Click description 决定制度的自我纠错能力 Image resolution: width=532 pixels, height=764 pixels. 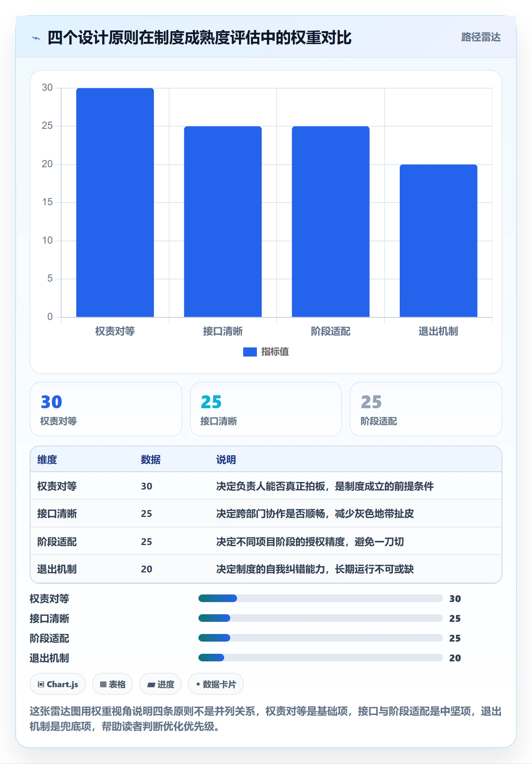[315, 569]
